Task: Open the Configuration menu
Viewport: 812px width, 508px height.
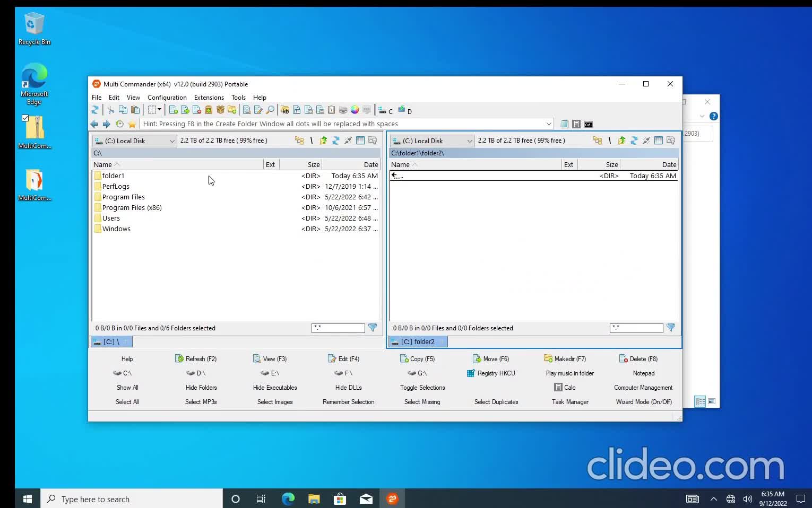Action: [167, 98]
